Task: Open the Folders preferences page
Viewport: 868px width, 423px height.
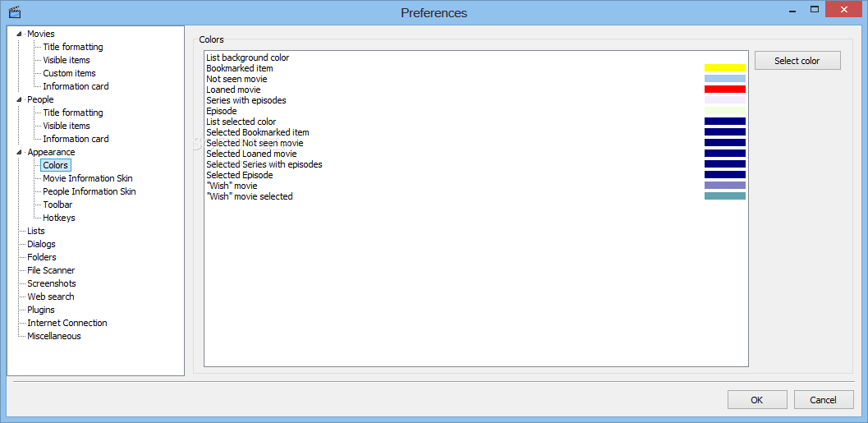Action: point(42,257)
